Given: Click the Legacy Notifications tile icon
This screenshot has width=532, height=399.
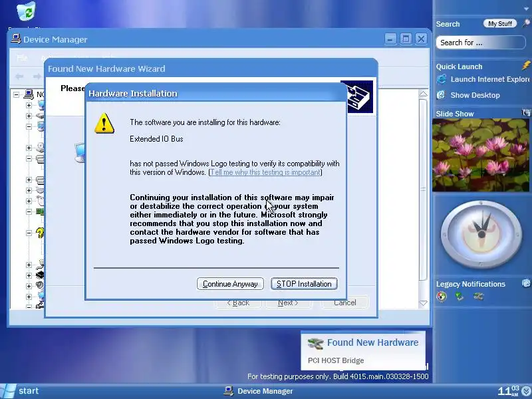Looking at the screenshot, I should click(x=526, y=283).
